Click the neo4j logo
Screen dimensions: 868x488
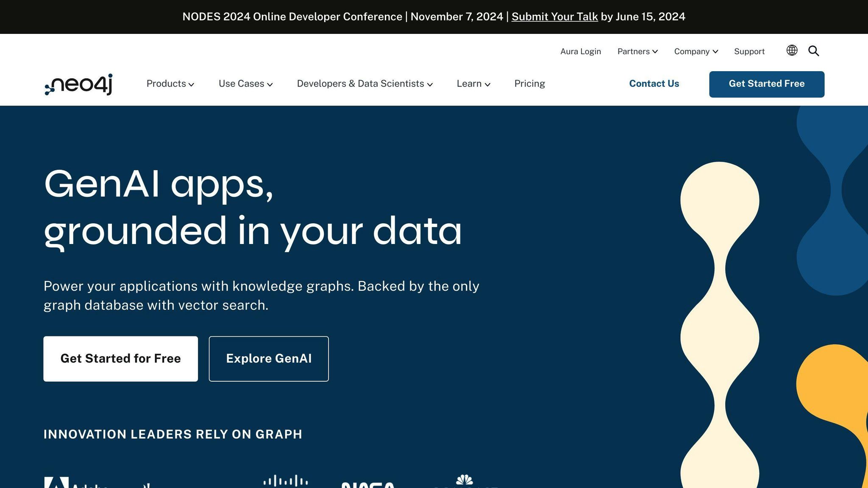[78, 84]
